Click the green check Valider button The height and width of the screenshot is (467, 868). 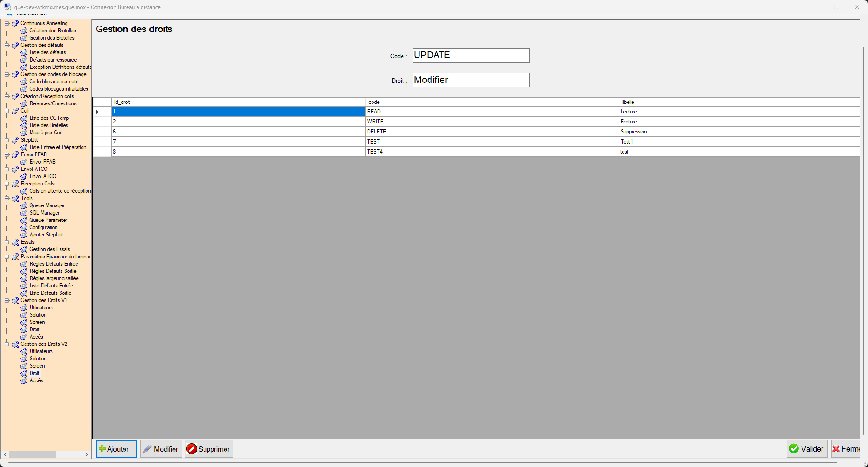tap(807, 449)
